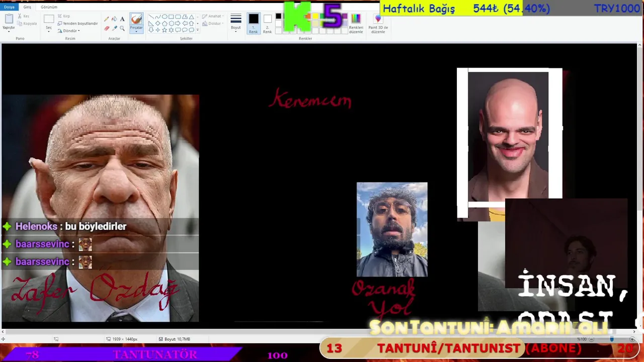The width and height of the screenshot is (644, 362).
Task: Click the horizontal scrollbar left arrow
Action: point(4,332)
